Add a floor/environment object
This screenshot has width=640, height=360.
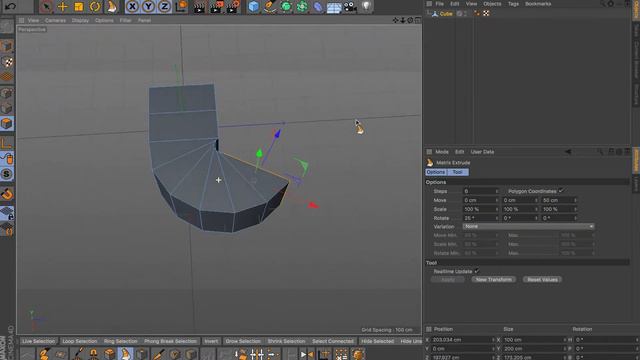[334, 7]
